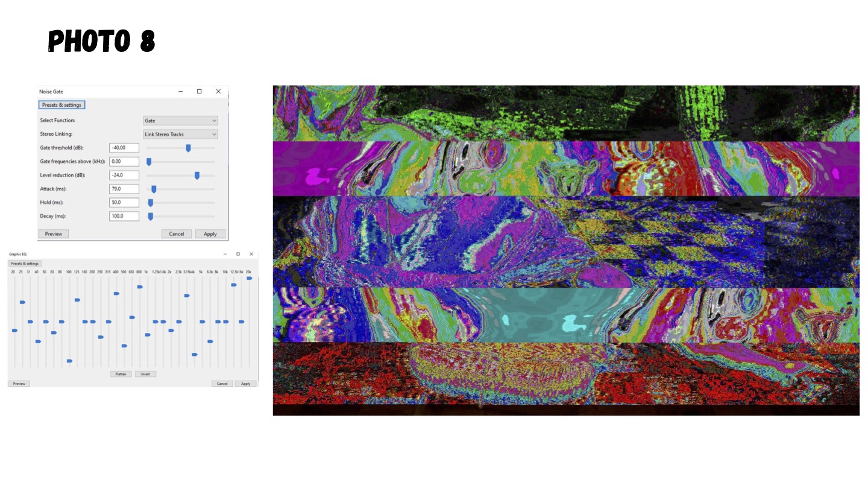Click the Gate threshold (dB) value field
868x488 pixels.
click(124, 148)
